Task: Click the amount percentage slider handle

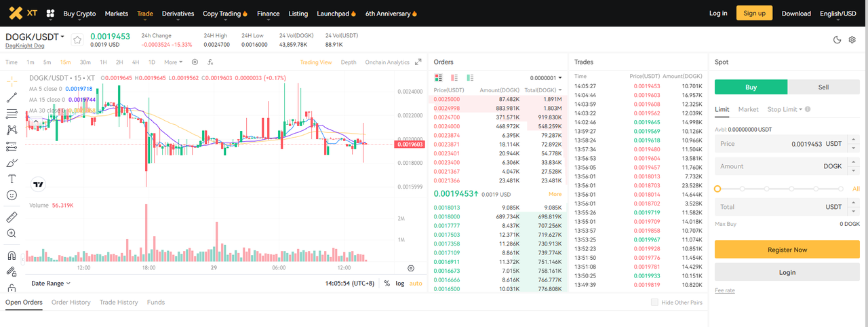Action: coord(717,189)
